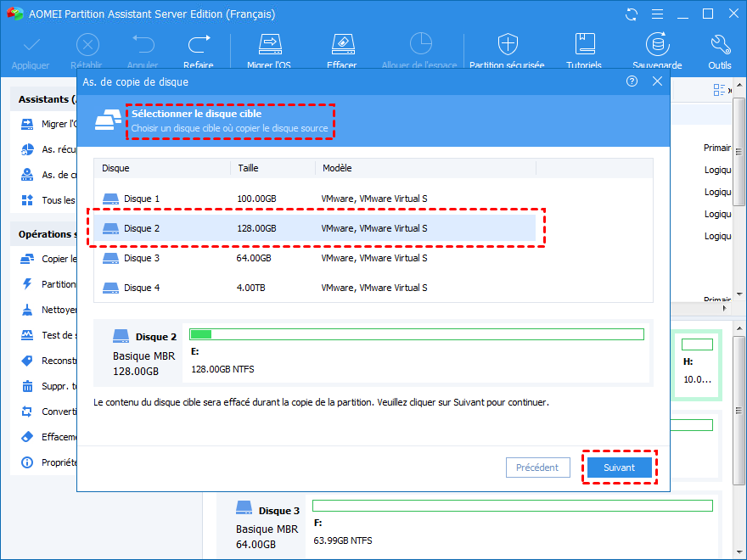Select Disque 1 row in the list
The image size is (747, 560).
(314, 199)
